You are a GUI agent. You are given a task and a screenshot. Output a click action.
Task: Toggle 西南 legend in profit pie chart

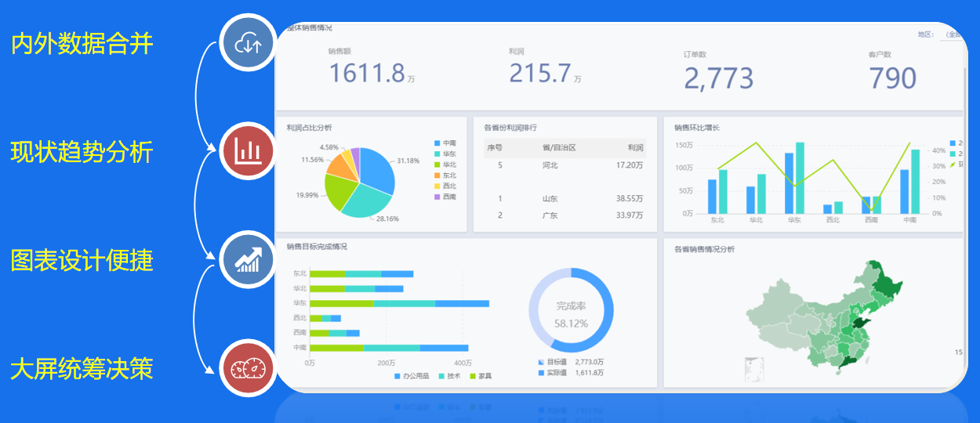click(x=445, y=197)
